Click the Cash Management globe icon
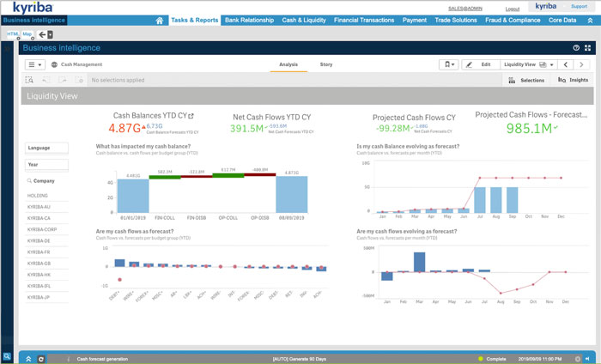Viewport: 601px width, 364px height. click(54, 64)
